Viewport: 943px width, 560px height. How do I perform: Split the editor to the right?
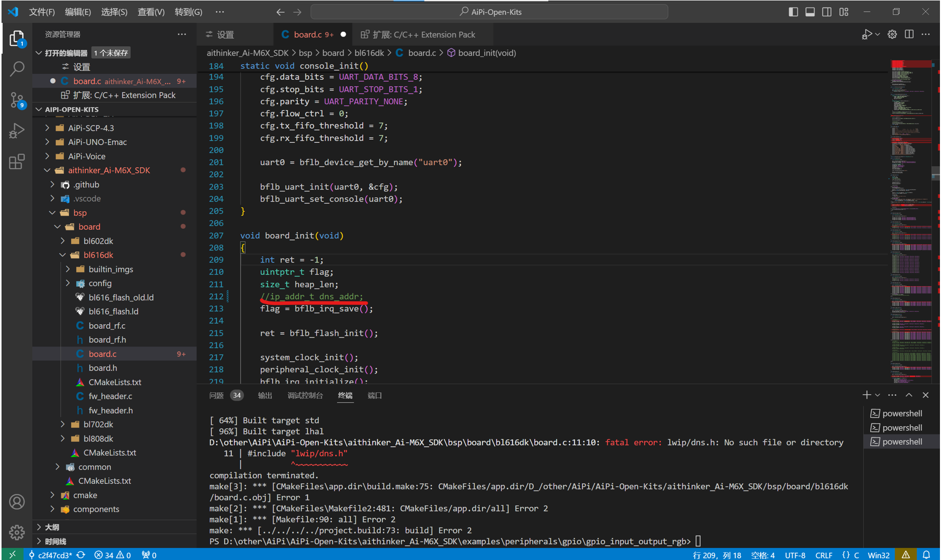click(x=909, y=35)
